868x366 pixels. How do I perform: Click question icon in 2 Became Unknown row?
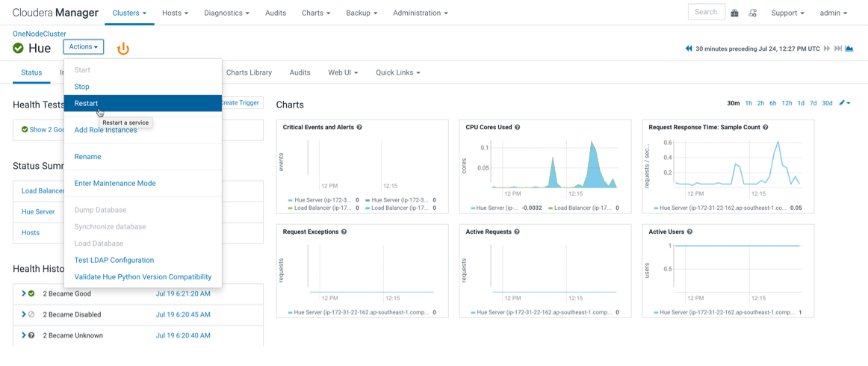[x=31, y=335]
